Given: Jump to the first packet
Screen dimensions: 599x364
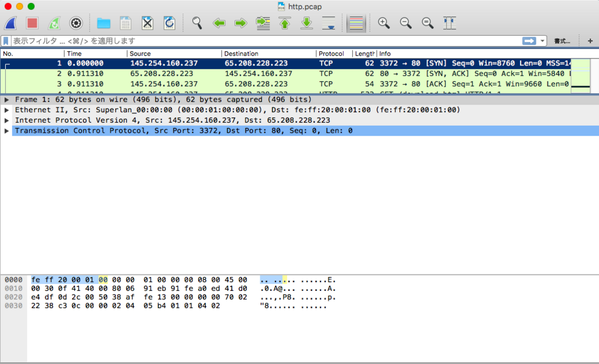Looking at the screenshot, I should tap(285, 23).
